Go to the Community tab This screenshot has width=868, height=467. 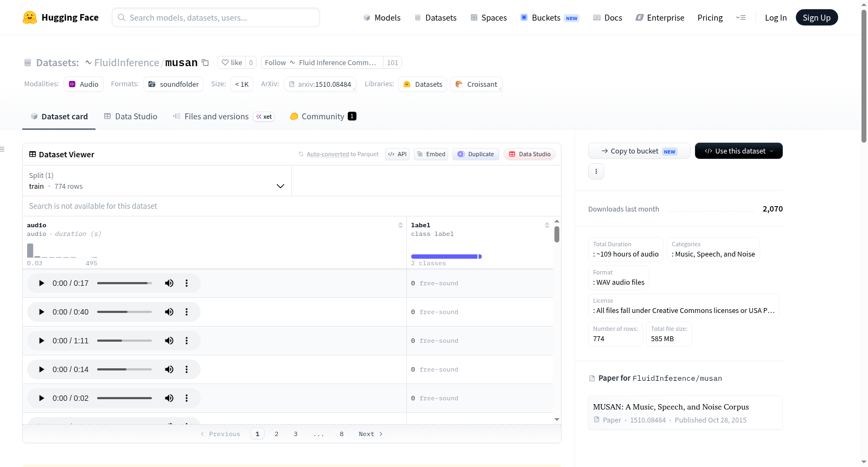(x=323, y=117)
